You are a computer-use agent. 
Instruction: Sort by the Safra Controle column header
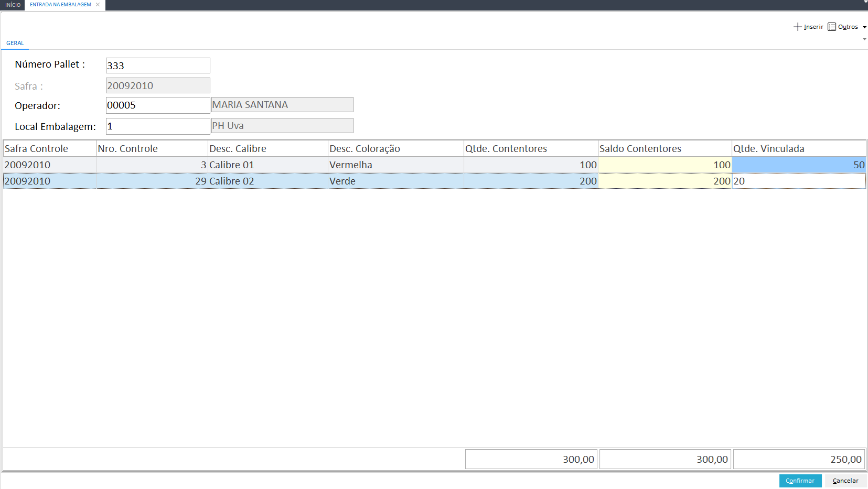[x=50, y=149]
